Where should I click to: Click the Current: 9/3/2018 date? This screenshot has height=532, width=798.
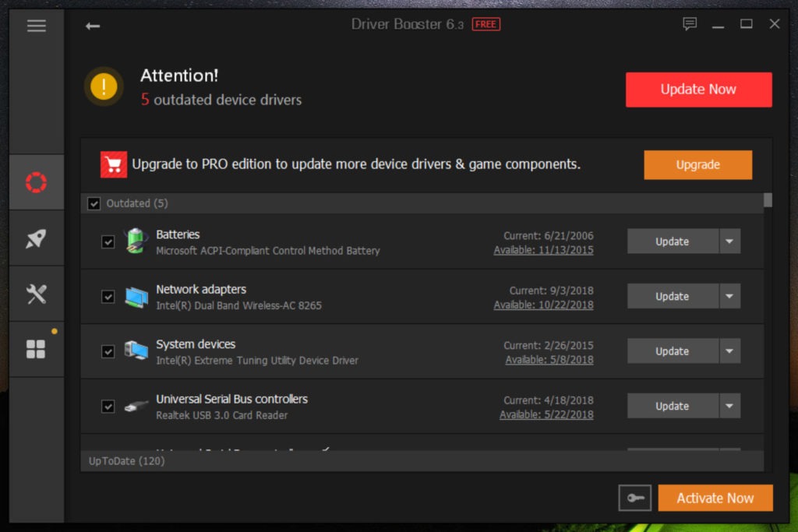[x=551, y=291]
